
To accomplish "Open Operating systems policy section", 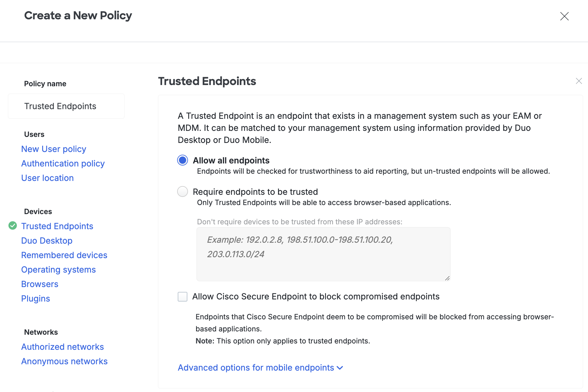I will click(x=58, y=270).
